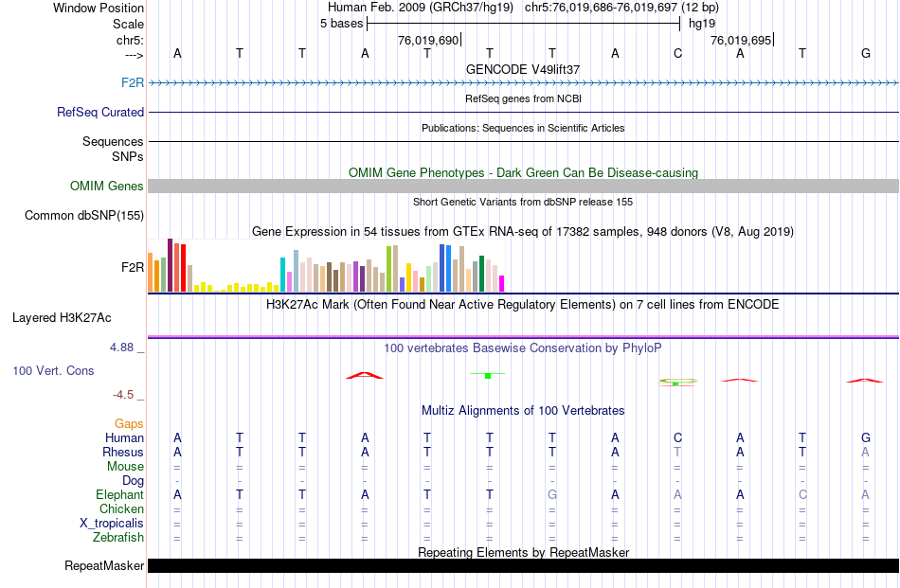Click the cyan bar in GTEx expression chart

point(283,275)
